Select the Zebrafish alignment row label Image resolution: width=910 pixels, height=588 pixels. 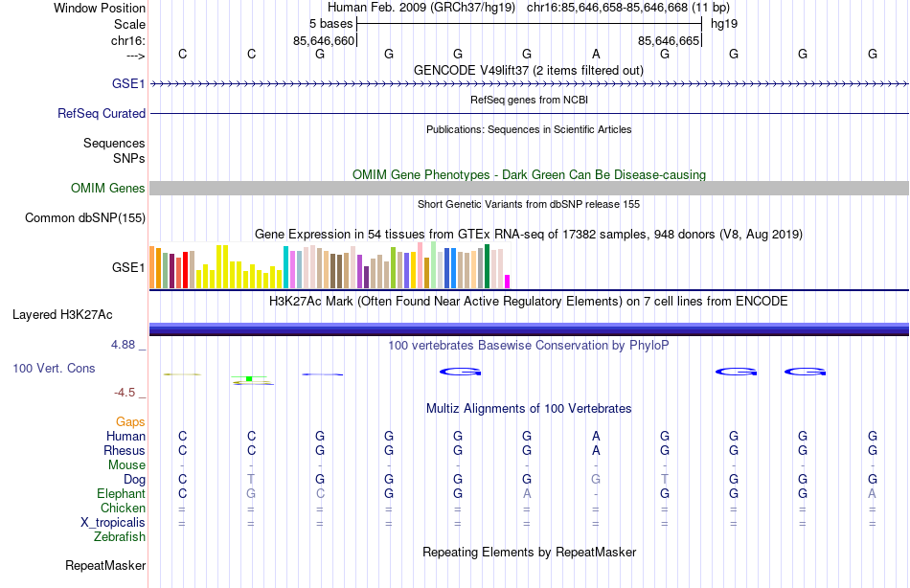(x=120, y=537)
